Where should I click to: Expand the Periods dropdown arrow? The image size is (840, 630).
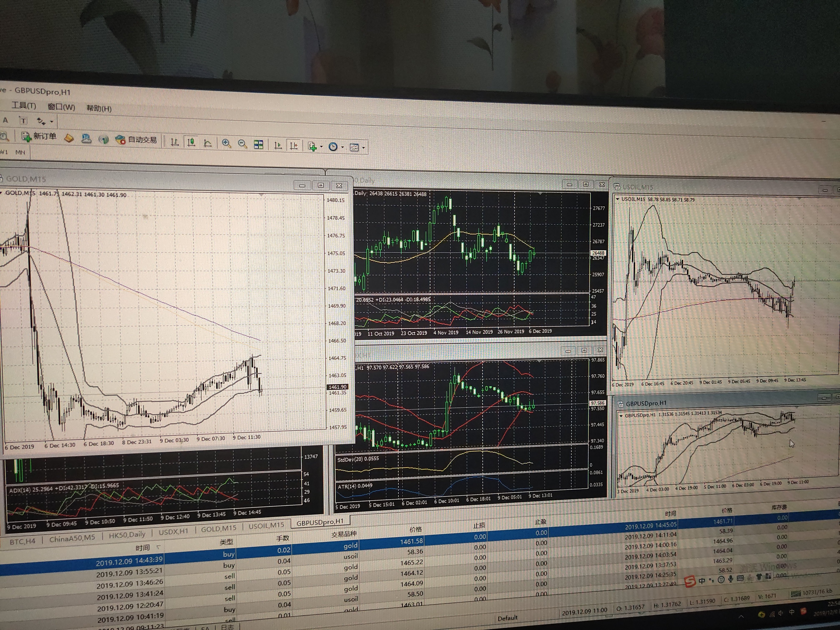342,147
